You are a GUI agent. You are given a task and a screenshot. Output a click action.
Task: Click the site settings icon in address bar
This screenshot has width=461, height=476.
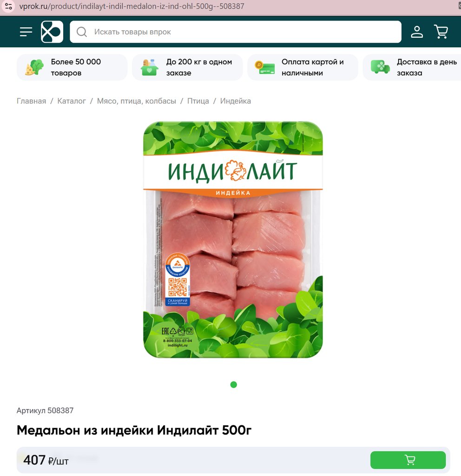pyautogui.click(x=8, y=6)
